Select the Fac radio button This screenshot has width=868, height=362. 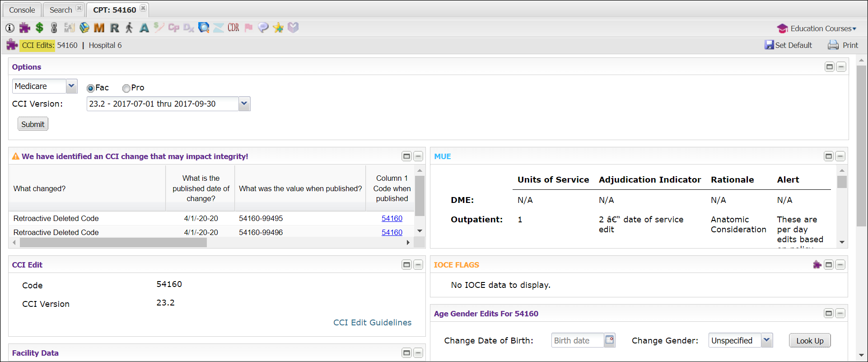click(91, 88)
